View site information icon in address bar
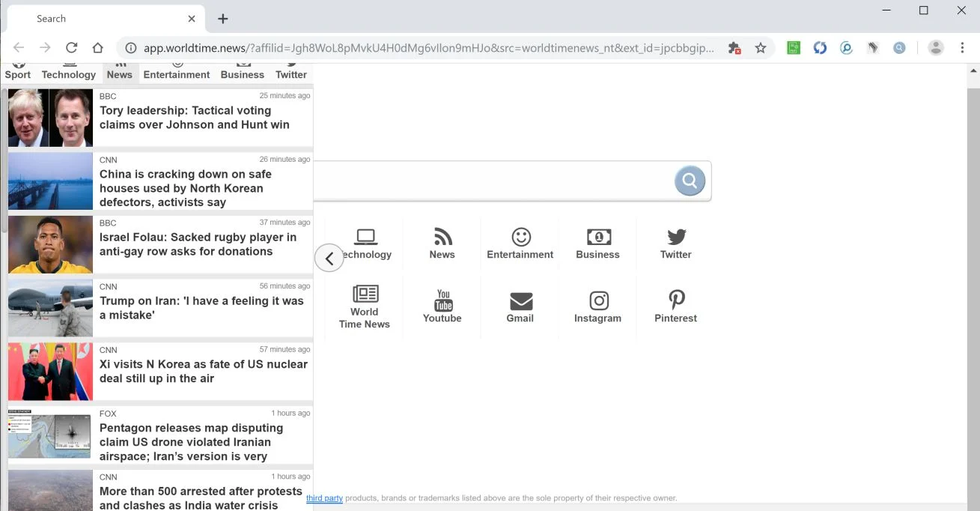This screenshot has height=511, width=980. point(131,48)
